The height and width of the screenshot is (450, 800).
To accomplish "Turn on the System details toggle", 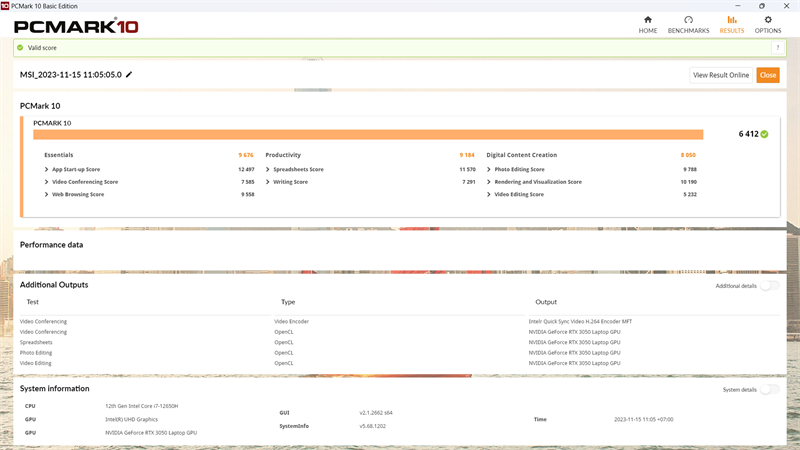I will (x=769, y=389).
